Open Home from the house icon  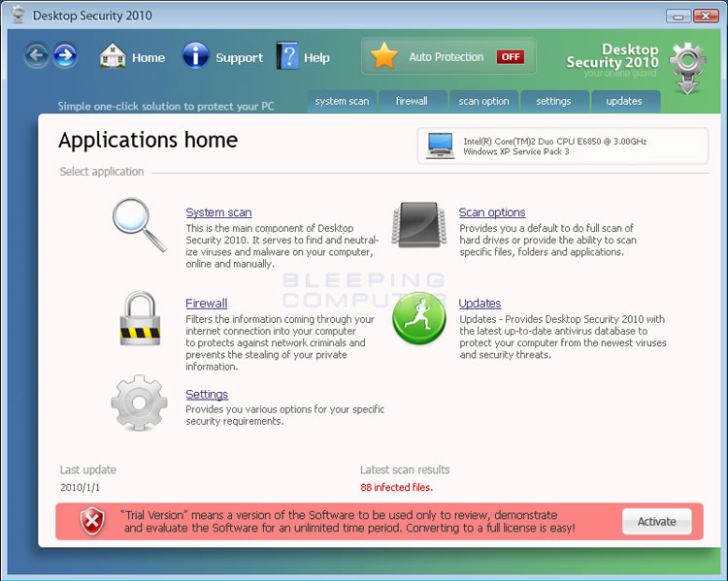point(114,57)
